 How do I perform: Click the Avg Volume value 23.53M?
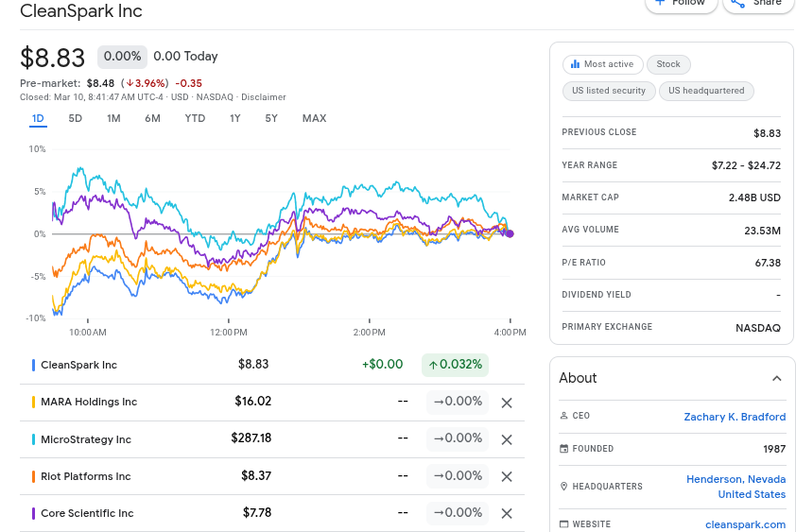(x=763, y=231)
